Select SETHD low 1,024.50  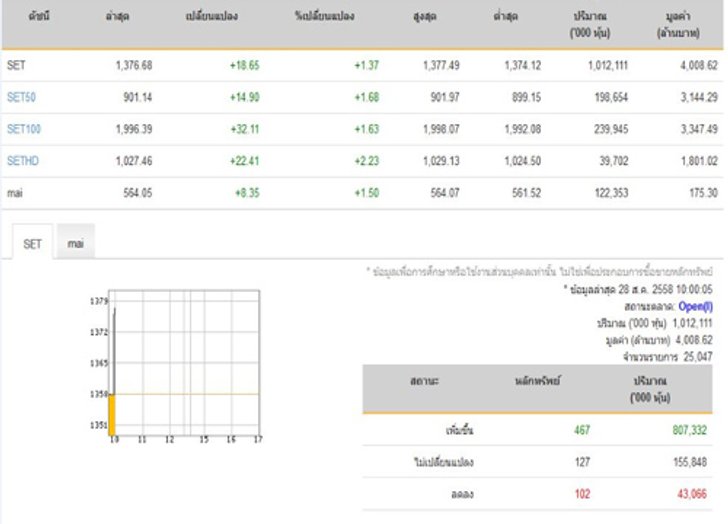tap(523, 161)
